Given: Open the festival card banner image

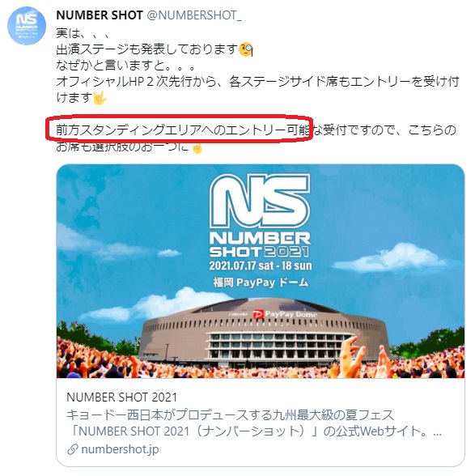Looking at the screenshot, I should (x=261, y=271).
